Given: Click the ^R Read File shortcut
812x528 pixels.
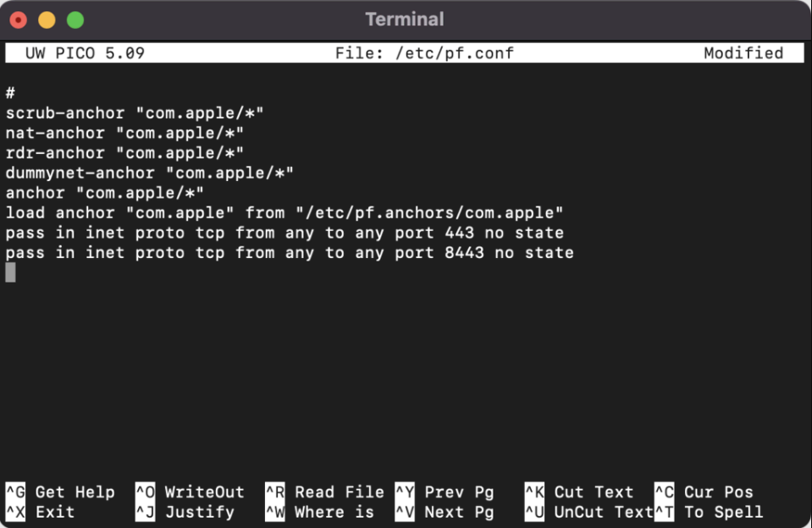Looking at the screenshot, I should click(326, 492).
